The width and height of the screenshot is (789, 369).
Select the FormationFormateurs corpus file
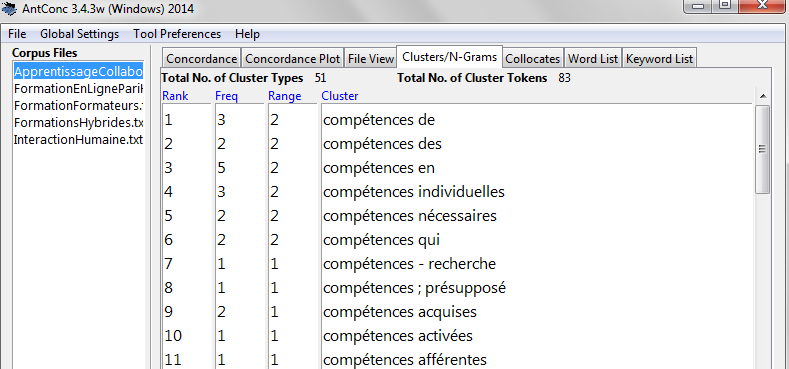point(78,106)
